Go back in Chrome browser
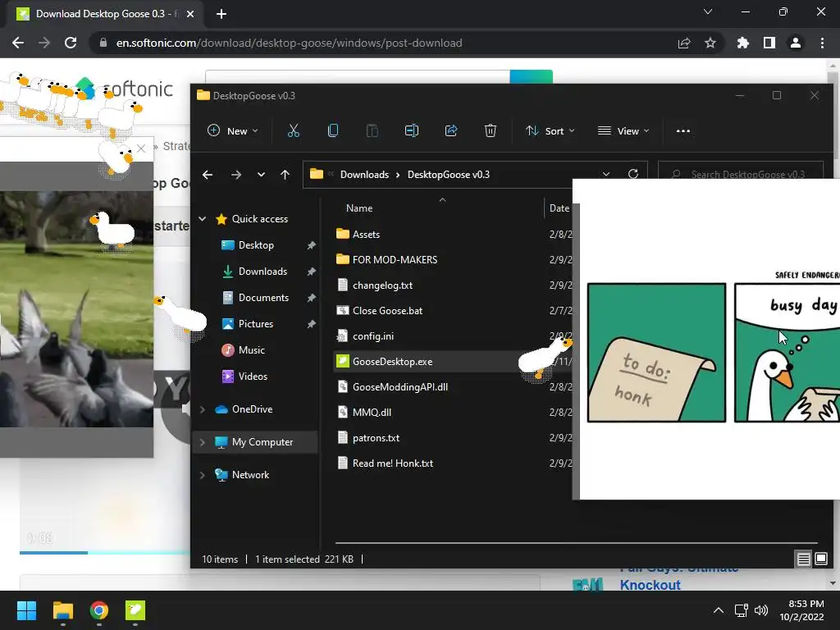The width and height of the screenshot is (840, 630). (x=18, y=43)
